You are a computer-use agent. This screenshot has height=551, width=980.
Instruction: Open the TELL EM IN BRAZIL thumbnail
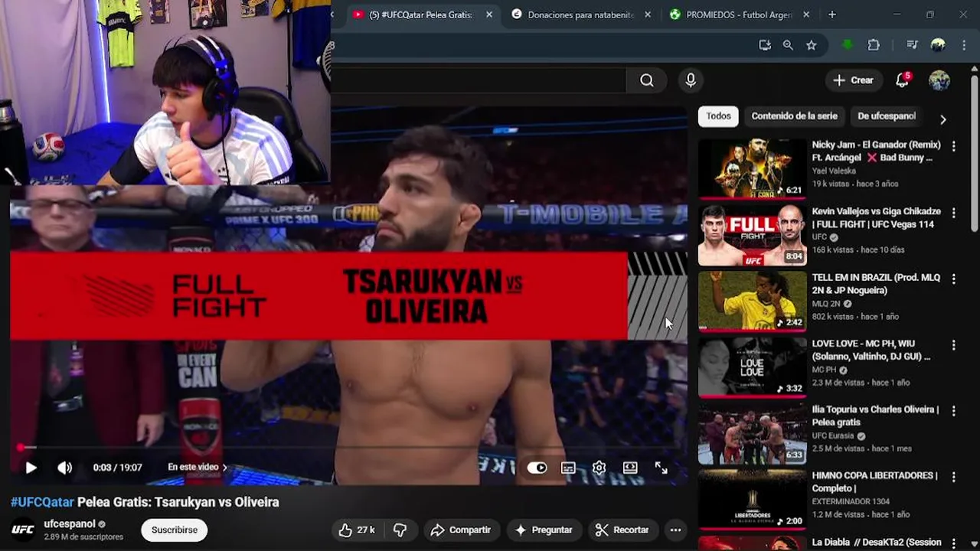(x=752, y=301)
